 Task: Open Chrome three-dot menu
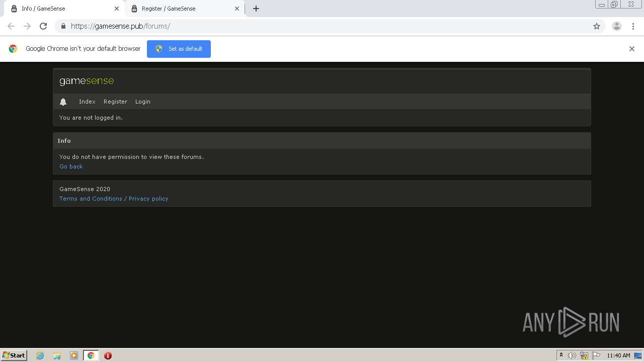(x=632, y=26)
